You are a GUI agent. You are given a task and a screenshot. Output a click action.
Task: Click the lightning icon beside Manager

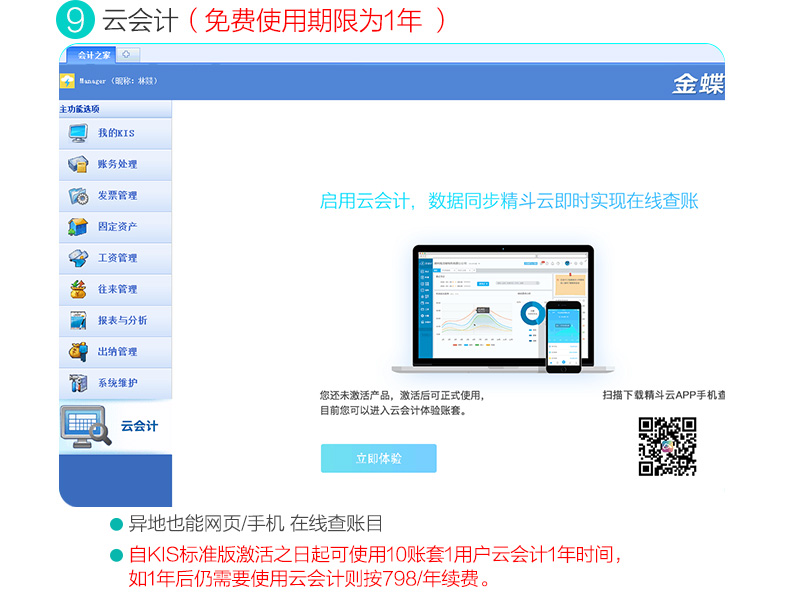[x=68, y=82]
